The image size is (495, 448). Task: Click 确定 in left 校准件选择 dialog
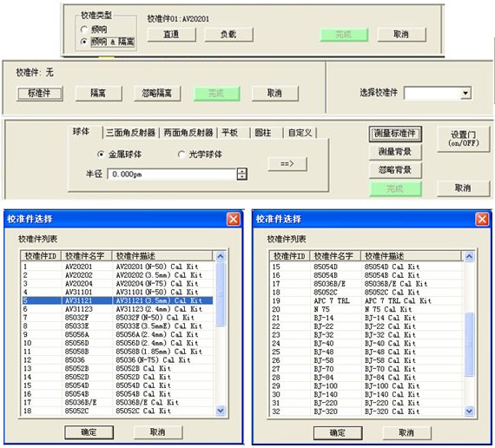(x=89, y=432)
